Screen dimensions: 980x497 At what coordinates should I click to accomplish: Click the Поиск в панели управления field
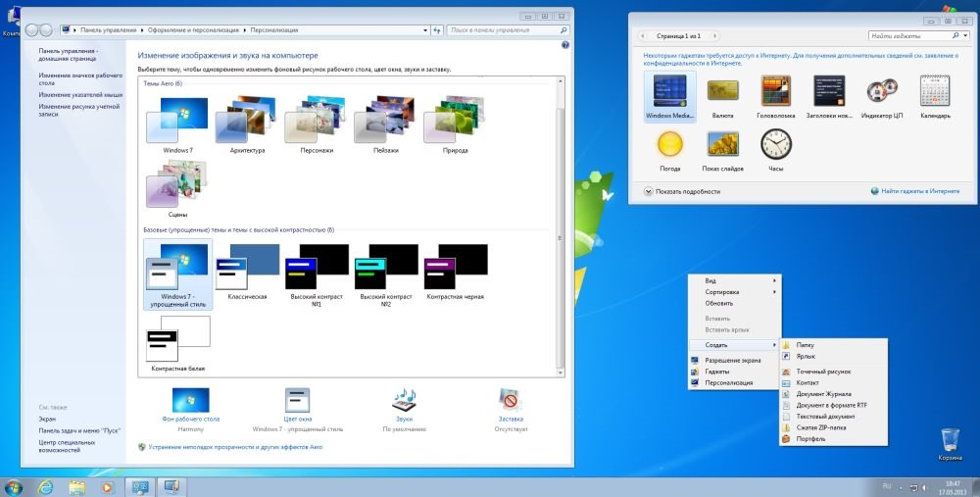point(498,30)
